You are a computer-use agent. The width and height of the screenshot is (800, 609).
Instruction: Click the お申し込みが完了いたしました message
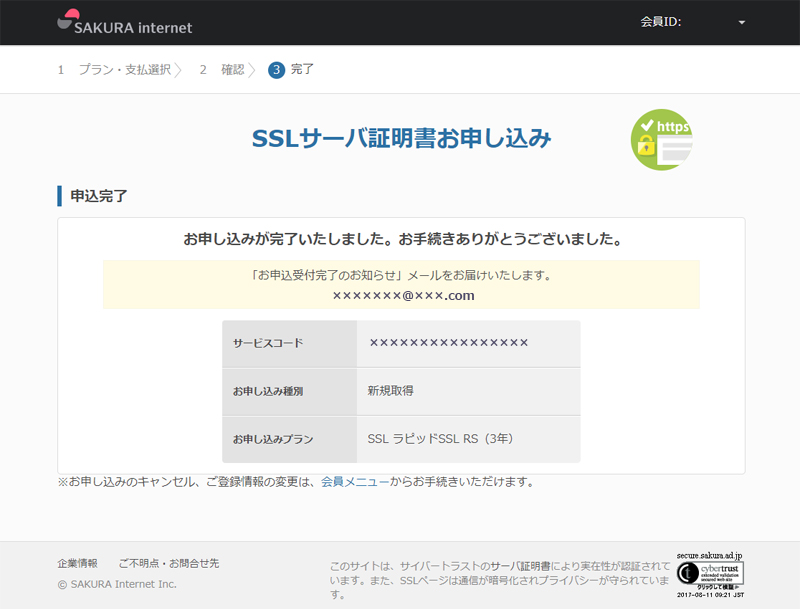402,239
